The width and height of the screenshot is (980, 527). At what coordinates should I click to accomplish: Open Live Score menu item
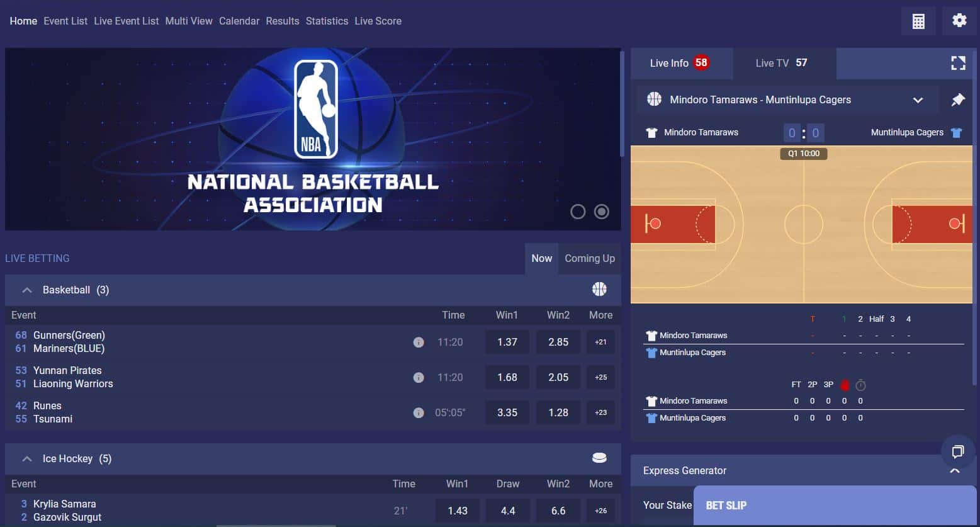378,21
